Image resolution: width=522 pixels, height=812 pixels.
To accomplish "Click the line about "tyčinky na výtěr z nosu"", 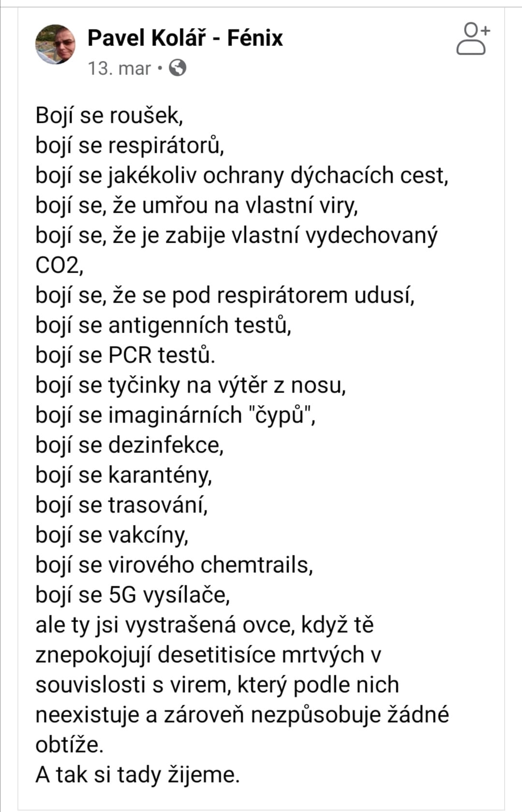I will coord(190,385).
